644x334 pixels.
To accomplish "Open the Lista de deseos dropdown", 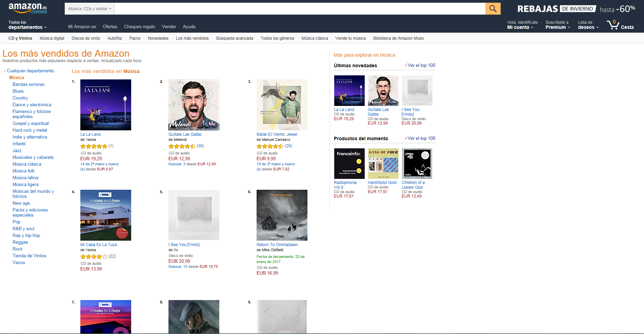I will point(588,25).
